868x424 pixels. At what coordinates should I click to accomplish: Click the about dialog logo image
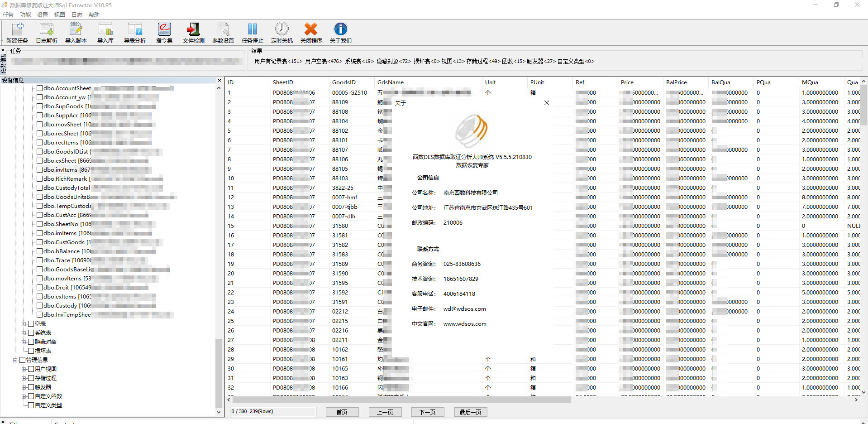[472, 130]
